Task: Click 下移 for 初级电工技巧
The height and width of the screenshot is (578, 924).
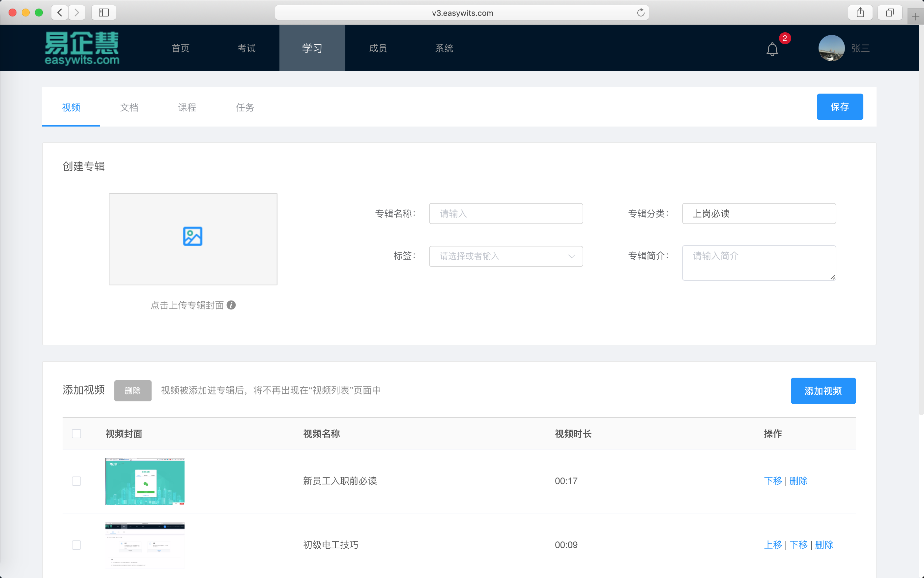Action: (798, 545)
